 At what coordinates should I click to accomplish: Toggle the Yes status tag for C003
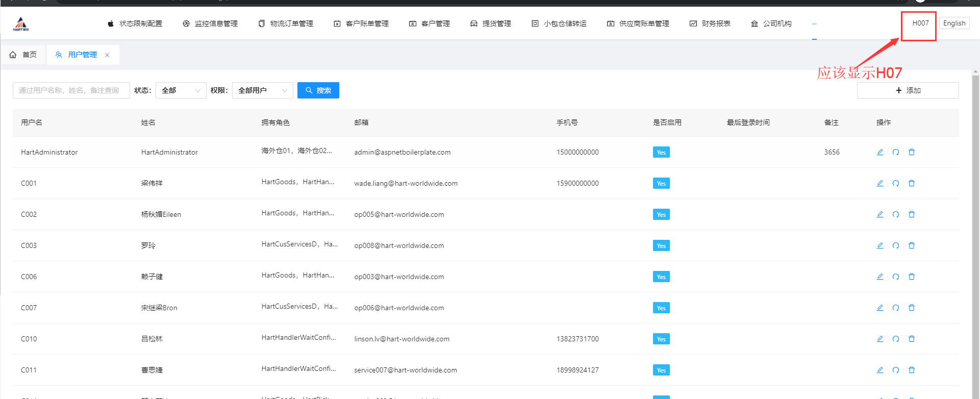point(661,245)
